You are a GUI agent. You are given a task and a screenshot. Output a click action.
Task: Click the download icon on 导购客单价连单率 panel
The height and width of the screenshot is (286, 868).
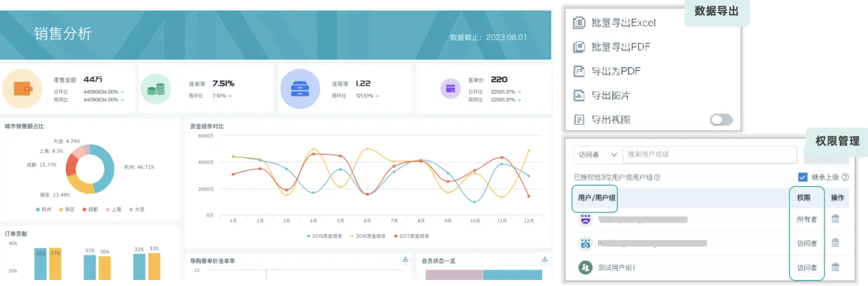tap(405, 260)
